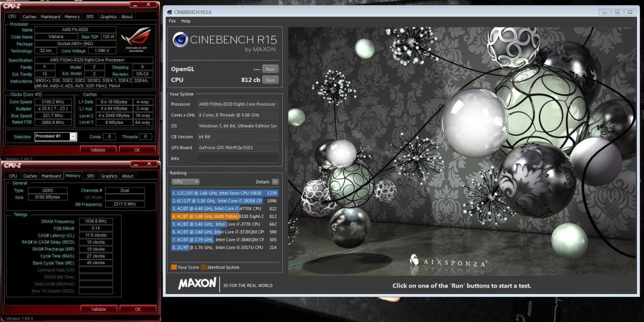Select the i7-3770 ranking row
The height and width of the screenshot is (322, 644).
225,224
